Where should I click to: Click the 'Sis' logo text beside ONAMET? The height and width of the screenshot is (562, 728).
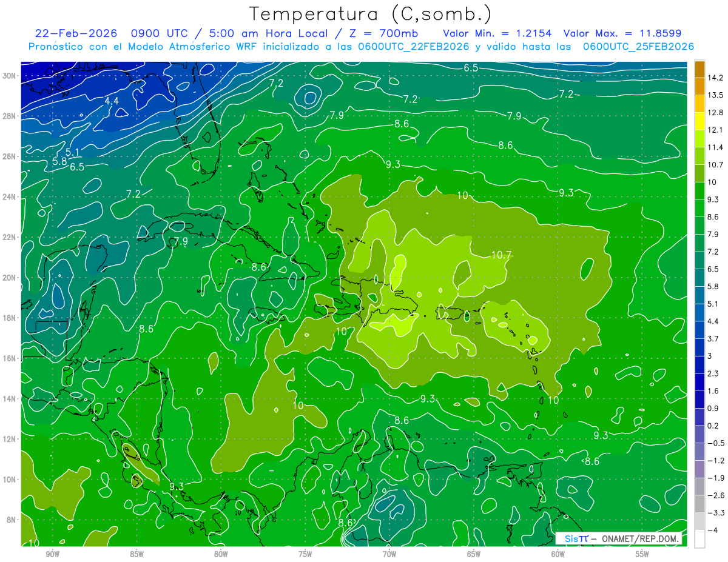tap(571, 538)
